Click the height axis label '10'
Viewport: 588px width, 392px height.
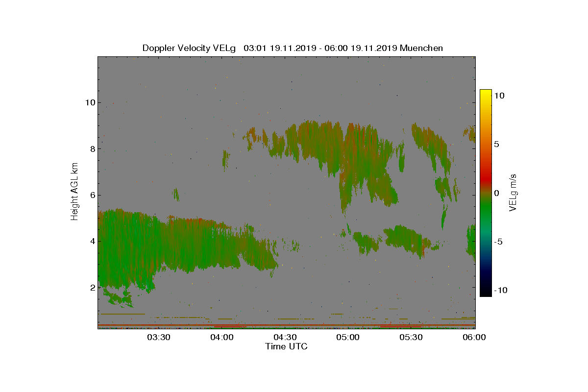click(x=90, y=102)
